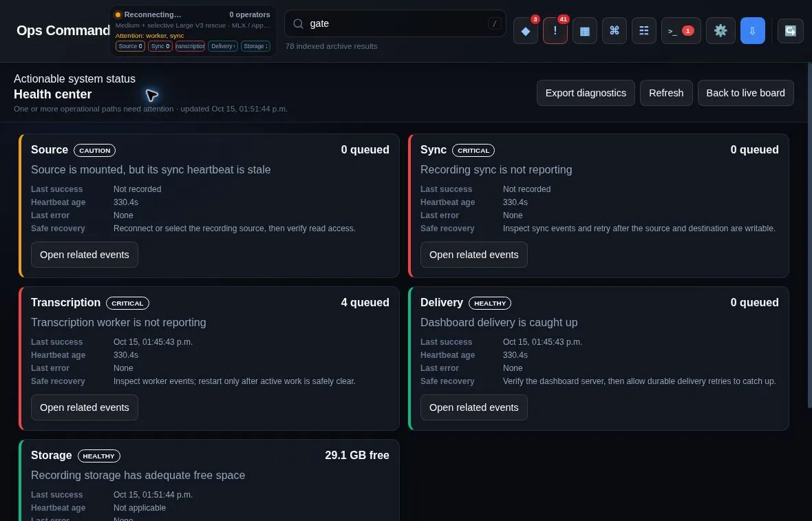Click Sync card's 'Inspect sync events and retry' text
Image resolution: width=812 pixels, height=521 pixels.
tap(639, 228)
